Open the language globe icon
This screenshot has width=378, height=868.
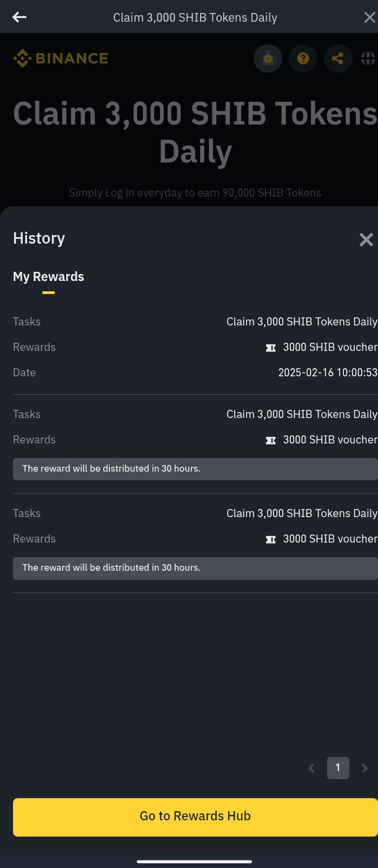pos(368,58)
